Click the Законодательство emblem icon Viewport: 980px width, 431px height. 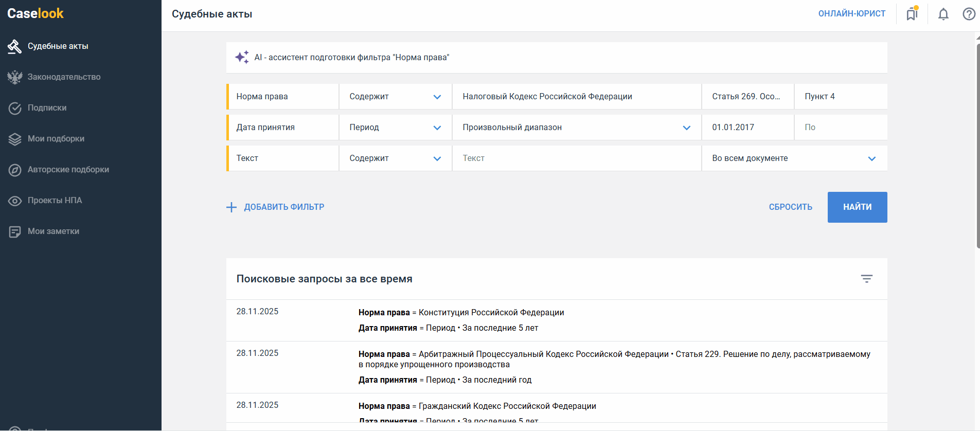(15, 77)
